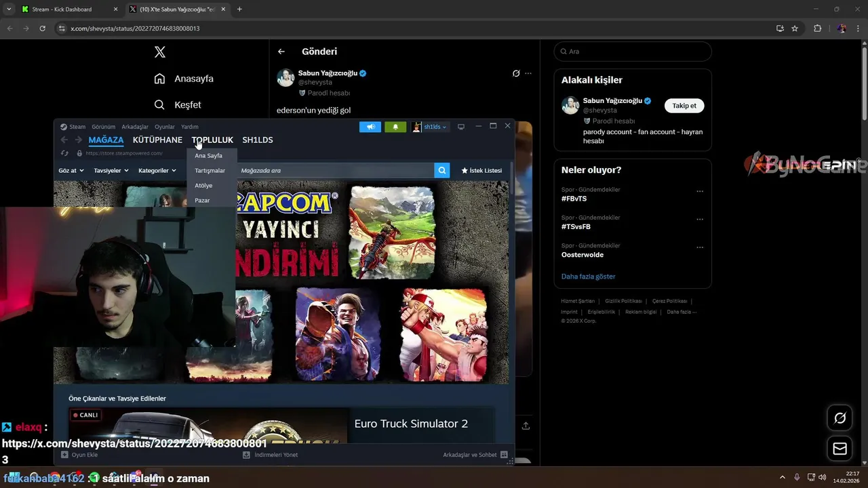This screenshot has height=488, width=868.
Task: Click Takip et to follow Sabun Yağızcıoğlu
Action: tap(684, 106)
